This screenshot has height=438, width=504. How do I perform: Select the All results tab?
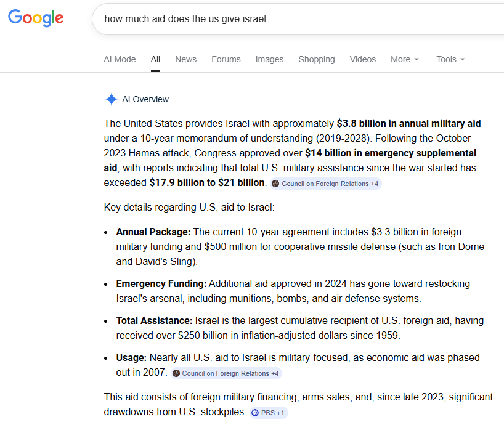point(155,59)
